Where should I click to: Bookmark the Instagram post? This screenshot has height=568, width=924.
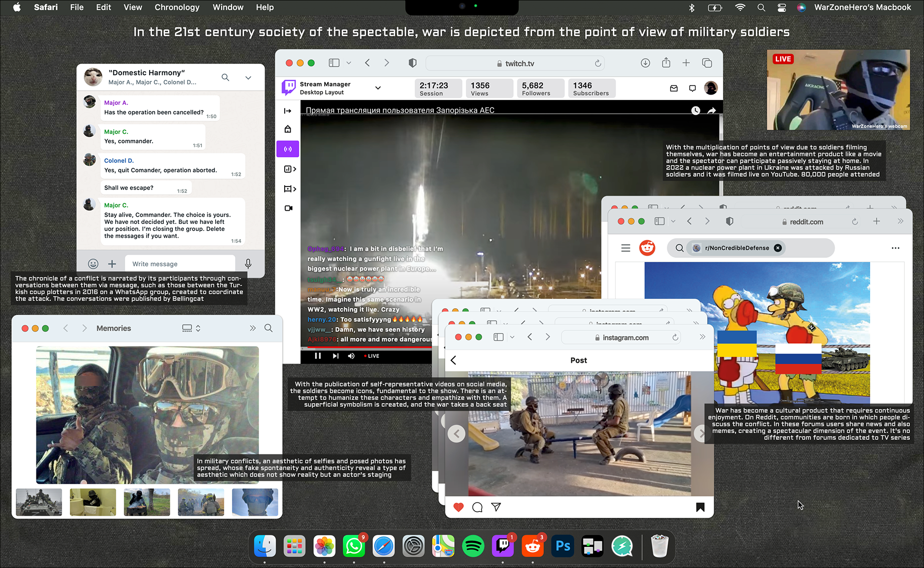tap(700, 507)
